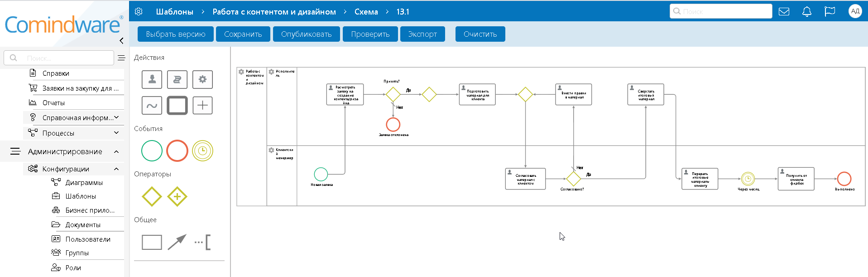The width and height of the screenshot is (868, 277).
Task: Click the Опубликовать button
Action: tap(306, 34)
